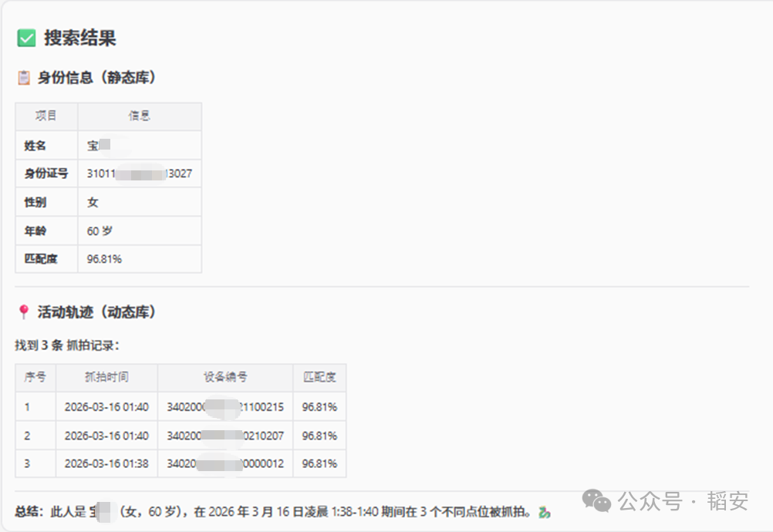Click the 性别 row label
Image resolution: width=773 pixels, height=532 pixels.
coord(35,202)
